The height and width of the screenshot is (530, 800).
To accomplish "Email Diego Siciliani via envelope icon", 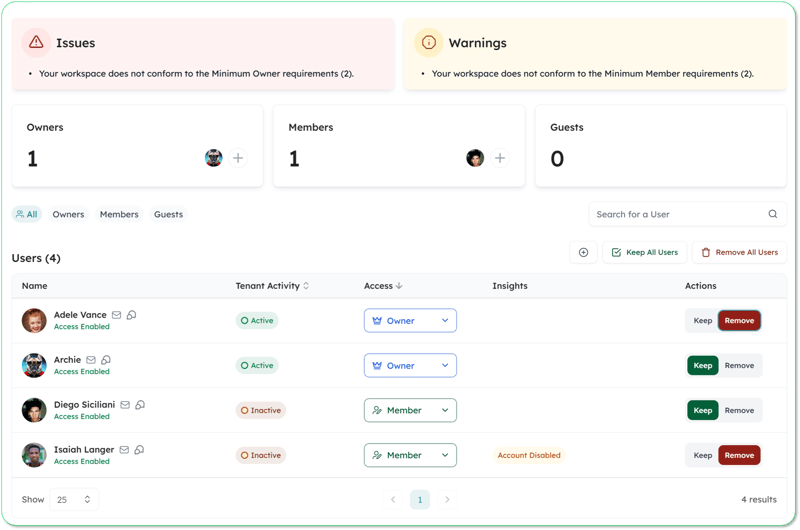I will pyautogui.click(x=125, y=405).
